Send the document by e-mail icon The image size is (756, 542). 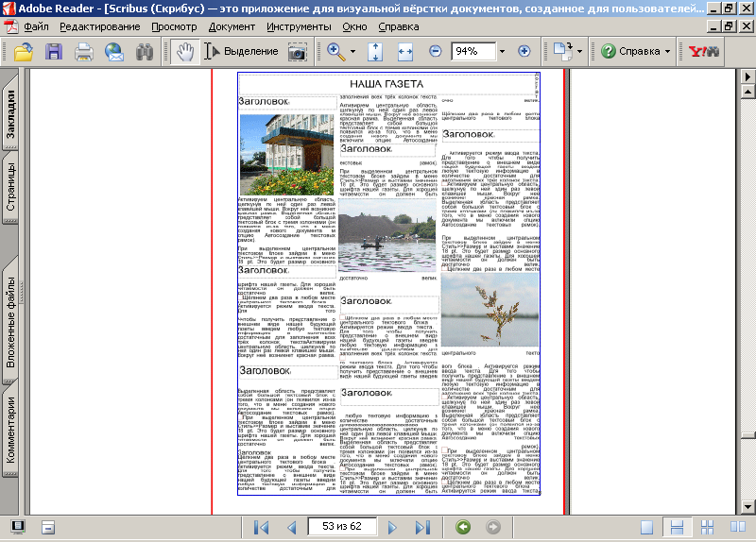click(x=114, y=51)
